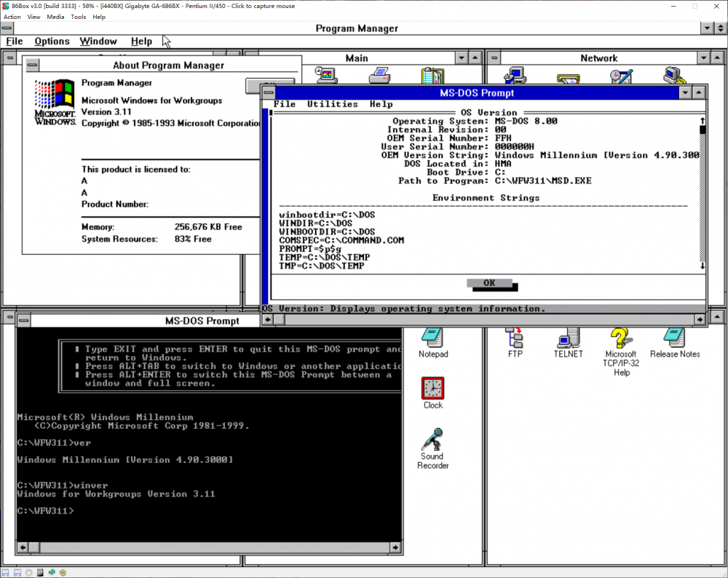Open Notepad from the Accessories group
Screen dimensions: 728x578
coord(433,337)
